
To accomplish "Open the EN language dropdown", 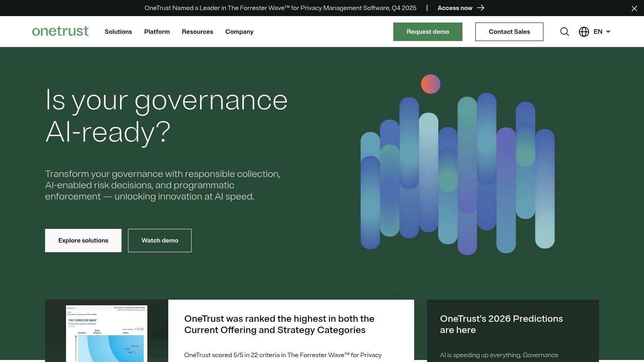I will point(601,31).
